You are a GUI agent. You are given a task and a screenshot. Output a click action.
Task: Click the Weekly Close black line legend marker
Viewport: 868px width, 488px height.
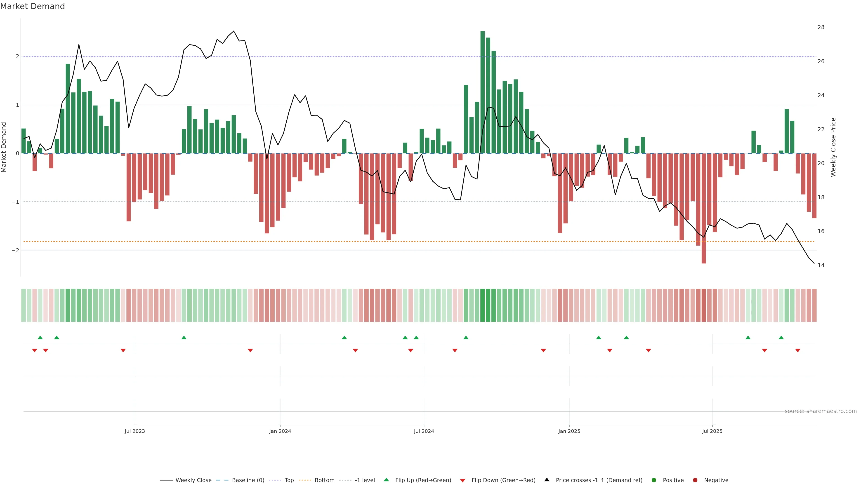pos(166,480)
